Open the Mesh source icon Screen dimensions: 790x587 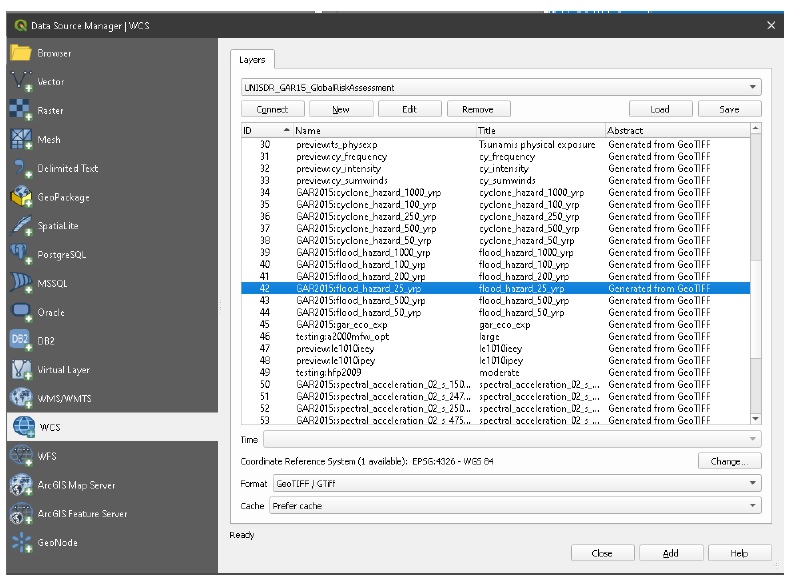pos(21,139)
